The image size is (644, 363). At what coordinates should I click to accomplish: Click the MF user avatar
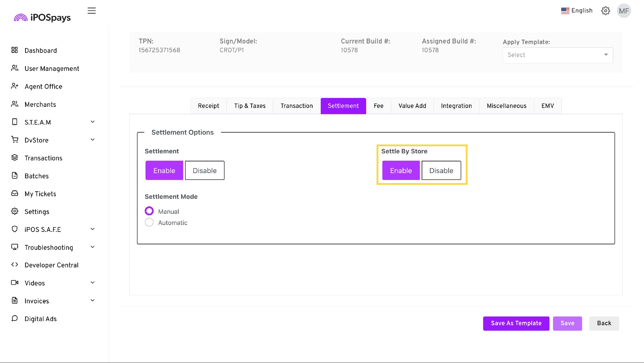623,11
